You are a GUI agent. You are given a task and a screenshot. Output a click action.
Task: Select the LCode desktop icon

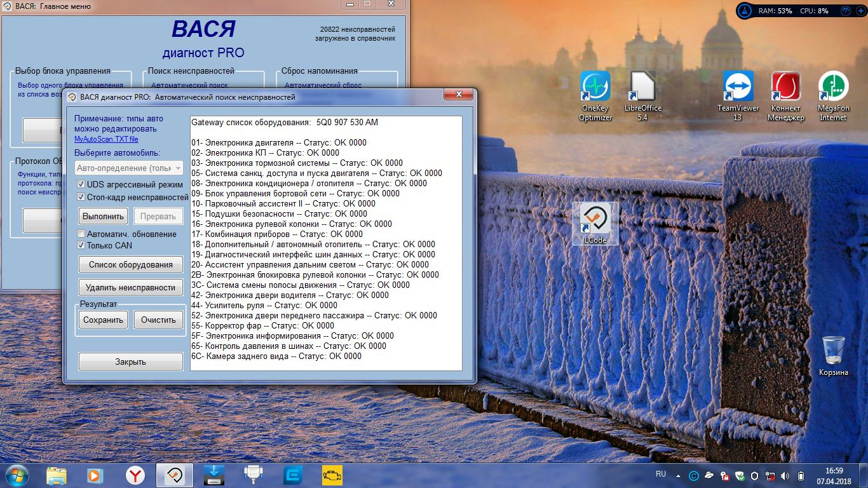[x=595, y=224]
